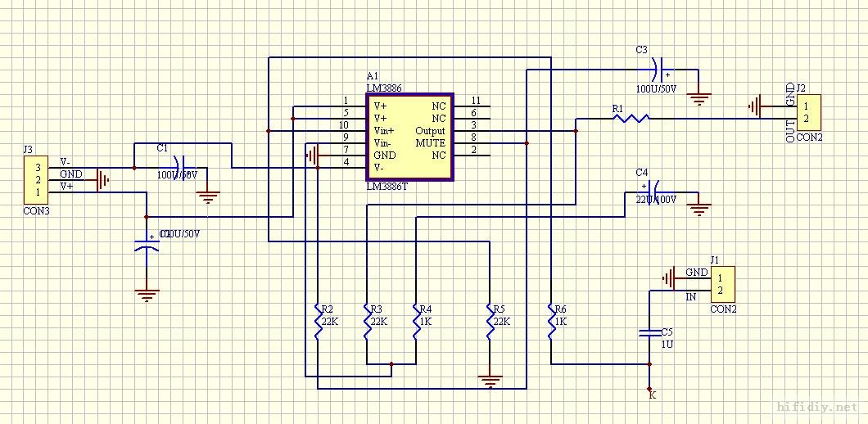Click capacitor C1 symbol
Screen dimensions: 868x424
[x=182, y=167]
